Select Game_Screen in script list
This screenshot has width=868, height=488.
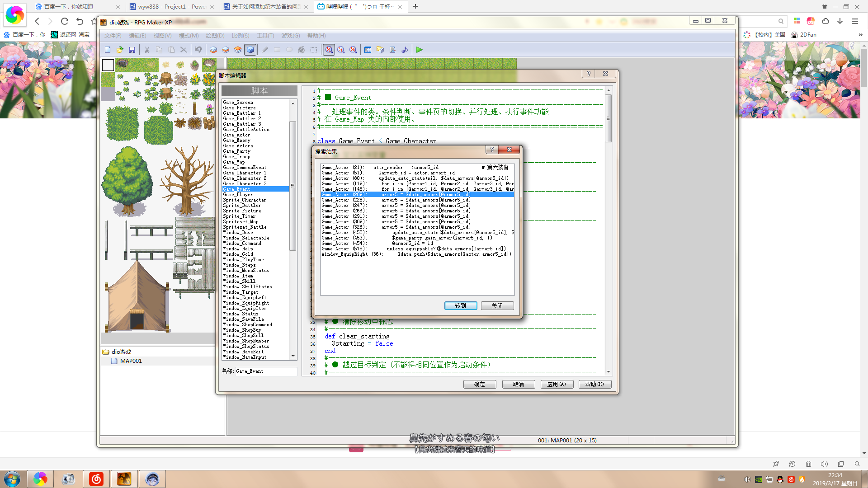pos(255,103)
